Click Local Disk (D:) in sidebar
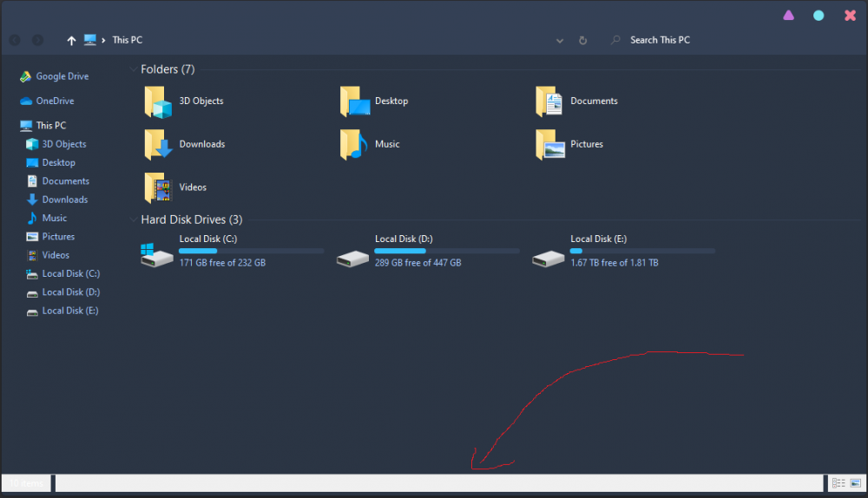The height and width of the screenshot is (498, 868). (x=70, y=292)
